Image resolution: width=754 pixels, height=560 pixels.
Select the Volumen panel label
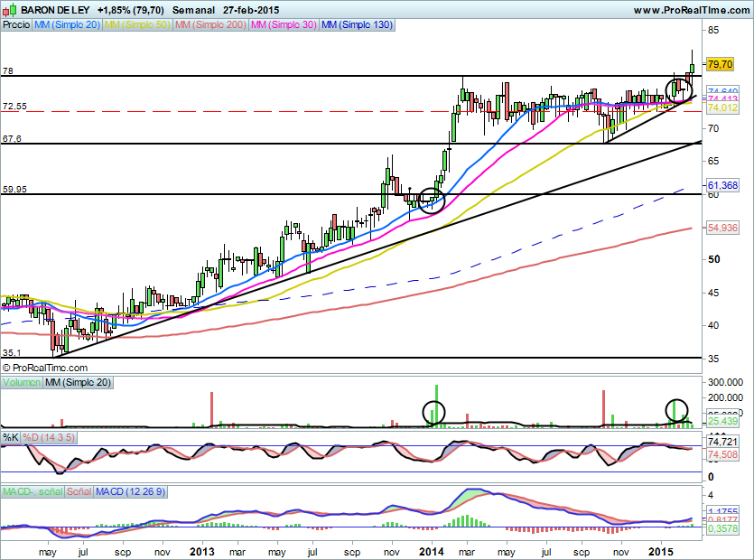[22, 383]
